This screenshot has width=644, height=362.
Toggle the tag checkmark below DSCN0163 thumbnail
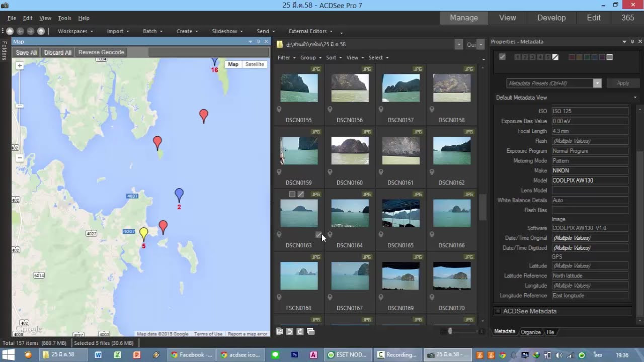pos(318,235)
